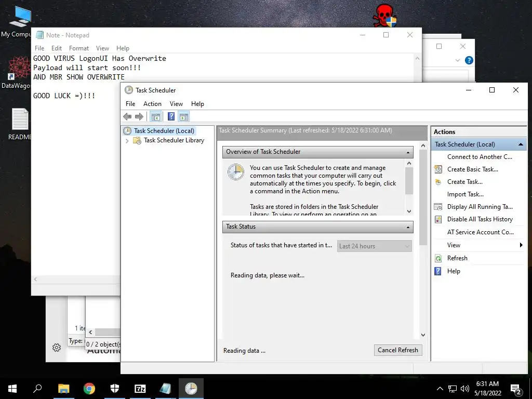Open the Last 24 hours dropdown
532x399 pixels.
pyautogui.click(x=375, y=246)
